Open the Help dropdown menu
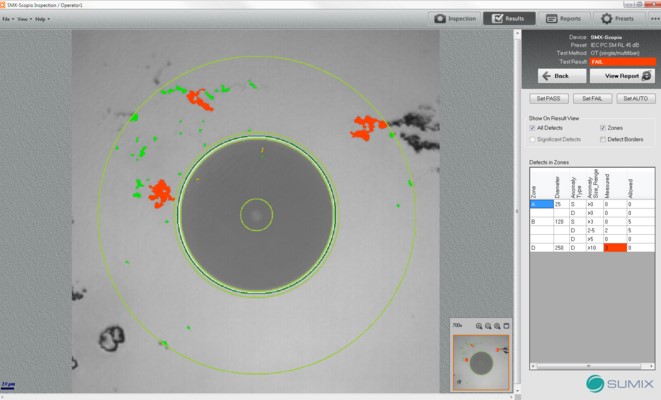The image size is (661, 400). coord(42,19)
